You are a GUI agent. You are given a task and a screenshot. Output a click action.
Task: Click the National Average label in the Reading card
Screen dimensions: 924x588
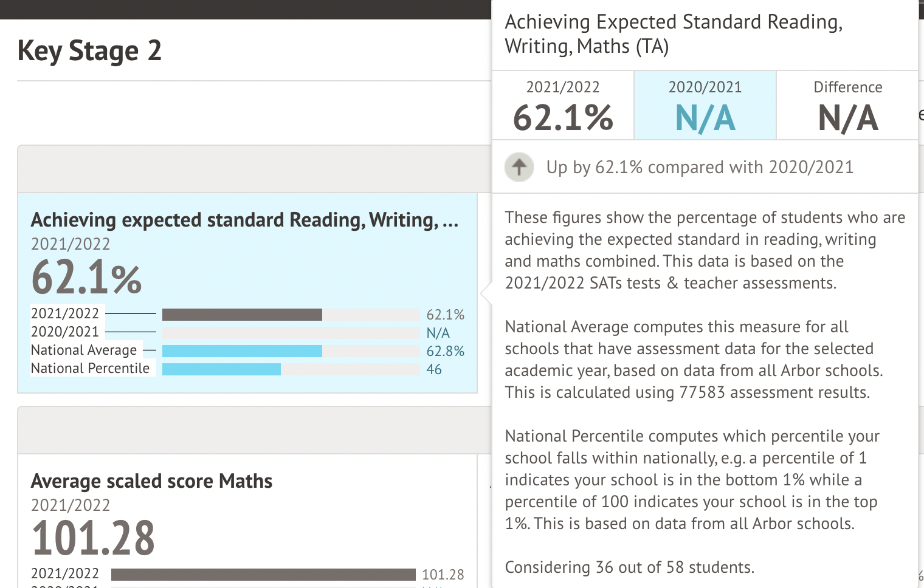pyautogui.click(x=84, y=350)
